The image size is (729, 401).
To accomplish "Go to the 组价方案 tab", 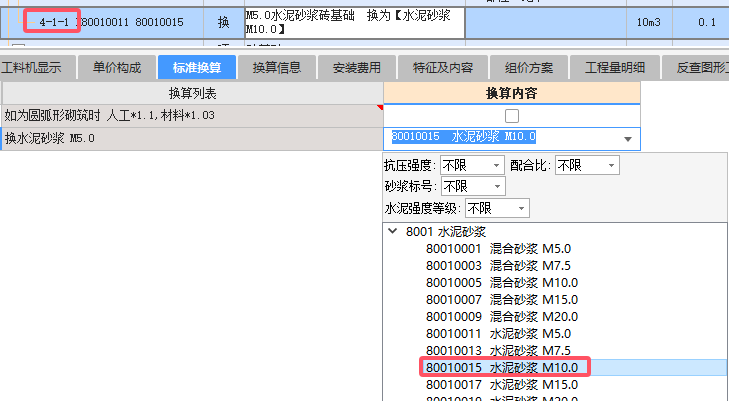I will click(x=529, y=67).
